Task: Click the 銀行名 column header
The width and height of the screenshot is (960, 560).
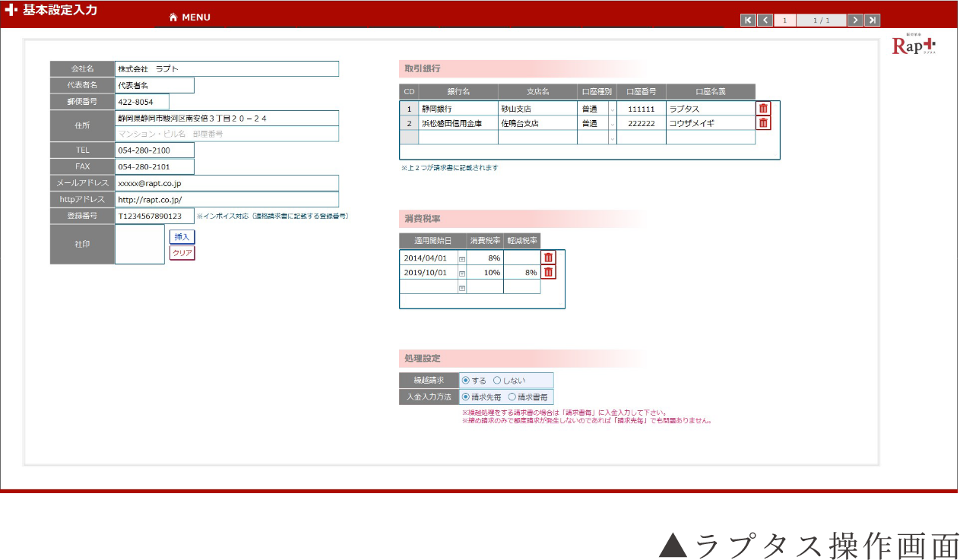Action: point(458,92)
